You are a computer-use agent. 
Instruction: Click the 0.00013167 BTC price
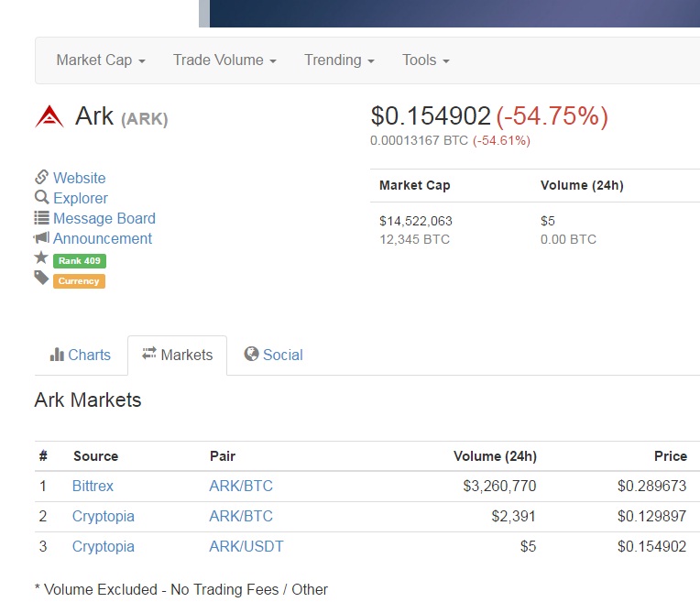tap(419, 140)
